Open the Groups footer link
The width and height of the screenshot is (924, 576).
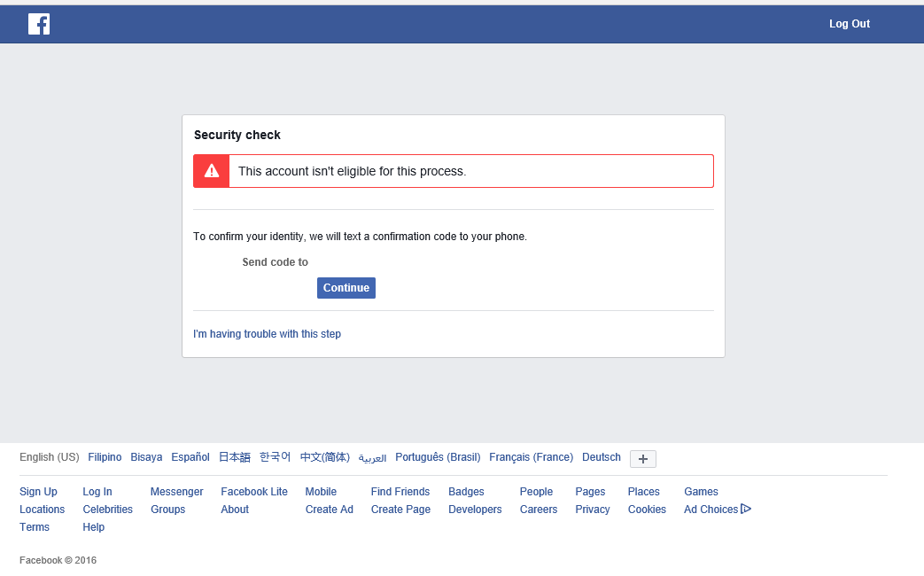[168, 510]
